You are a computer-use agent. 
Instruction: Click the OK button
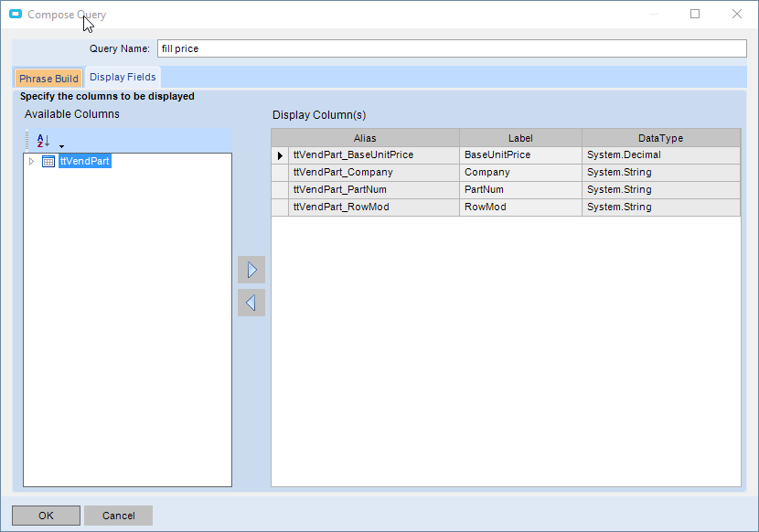46,516
